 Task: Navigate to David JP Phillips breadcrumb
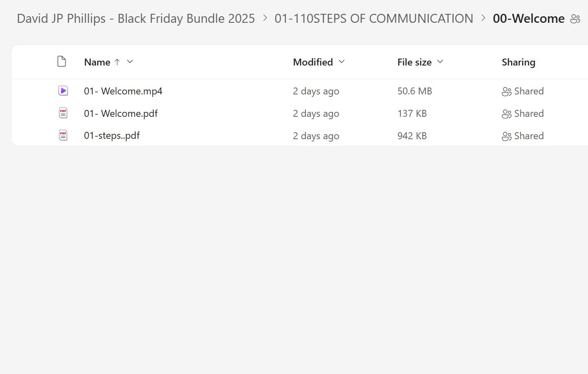pyautogui.click(x=135, y=18)
